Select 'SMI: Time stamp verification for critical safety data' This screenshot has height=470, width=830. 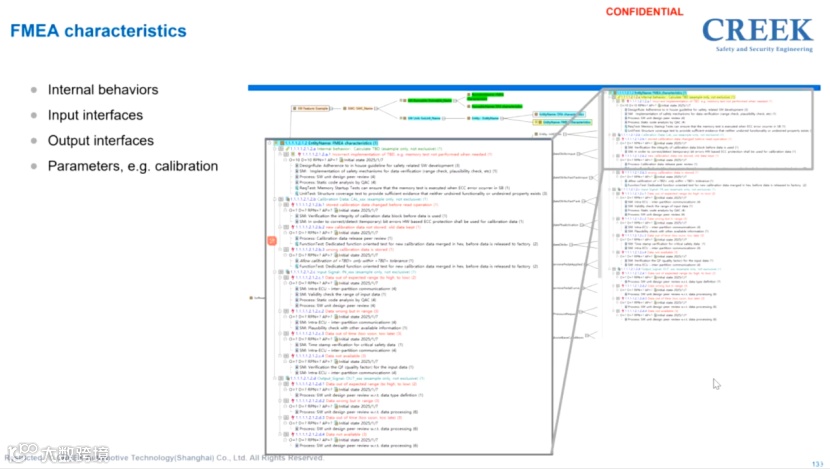(x=349, y=345)
